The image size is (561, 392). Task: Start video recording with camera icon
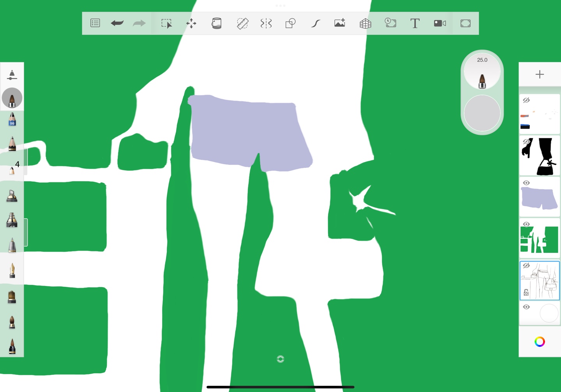pos(440,23)
